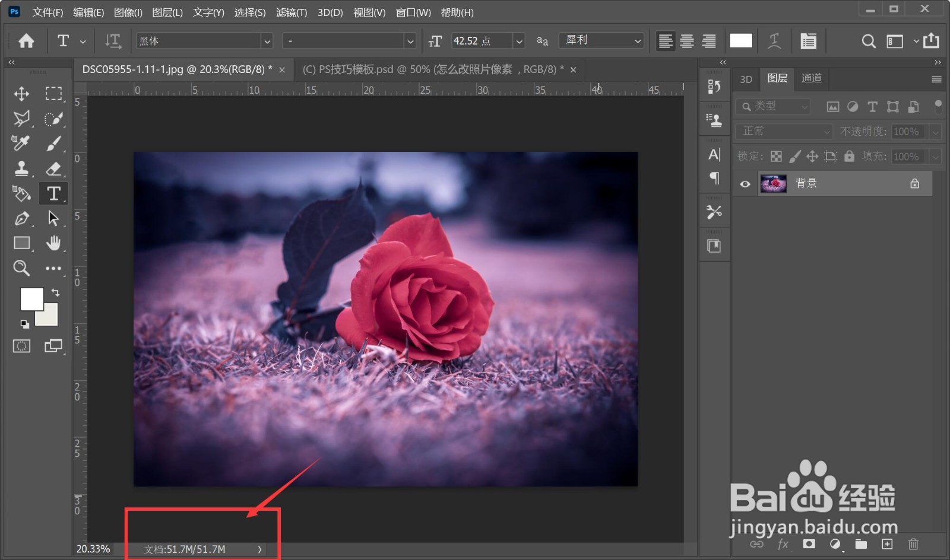Select the Zoom tool
The width and height of the screenshot is (950, 560).
coord(21,268)
